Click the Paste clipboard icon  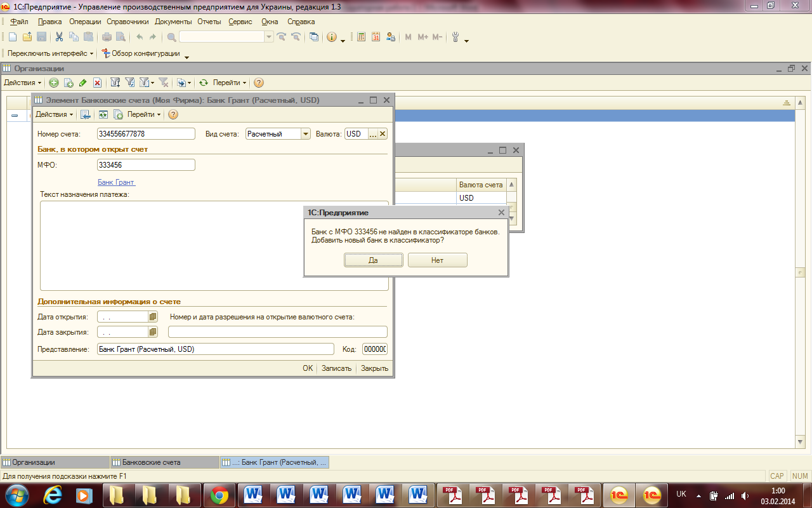coord(88,37)
